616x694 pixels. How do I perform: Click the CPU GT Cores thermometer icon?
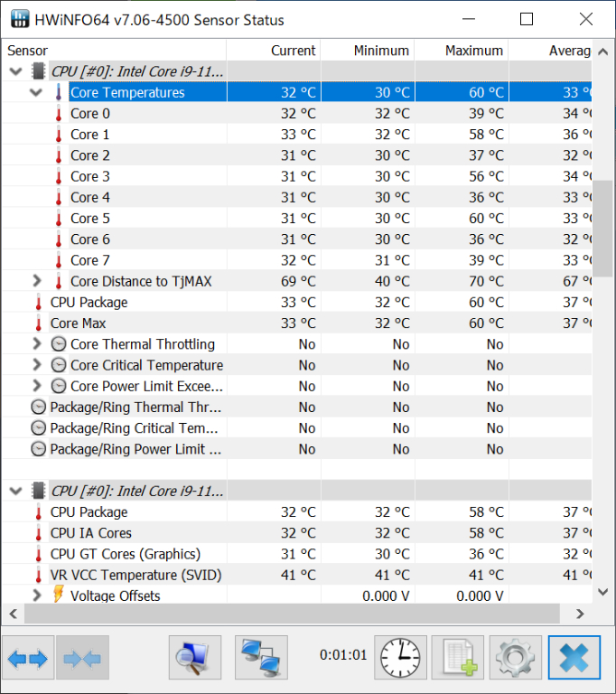point(39,554)
